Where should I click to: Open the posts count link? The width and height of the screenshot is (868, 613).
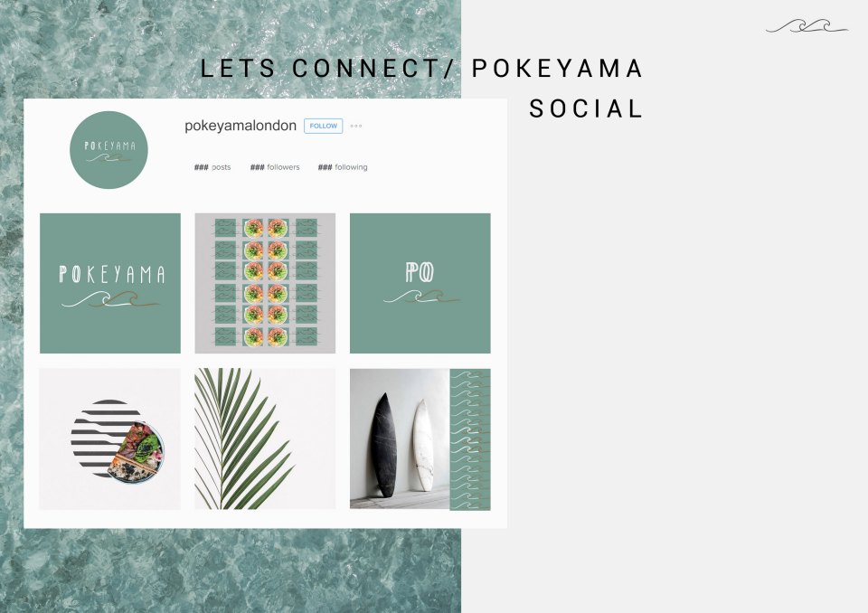(x=212, y=167)
